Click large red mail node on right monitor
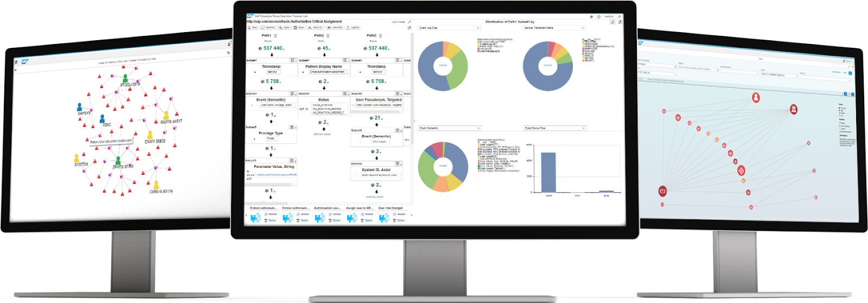 point(662,191)
